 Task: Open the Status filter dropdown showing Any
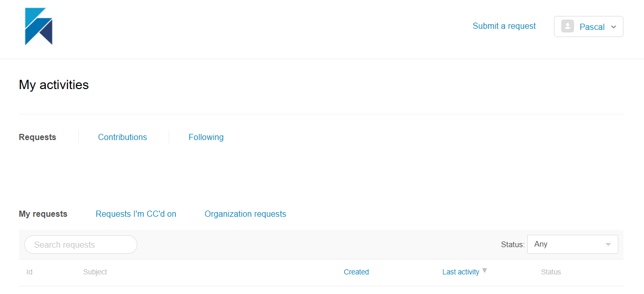572,245
